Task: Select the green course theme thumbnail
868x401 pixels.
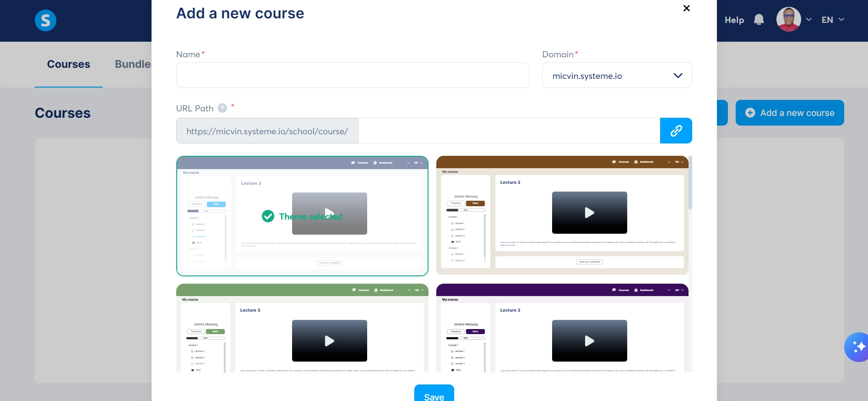Action: tap(302, 328)
